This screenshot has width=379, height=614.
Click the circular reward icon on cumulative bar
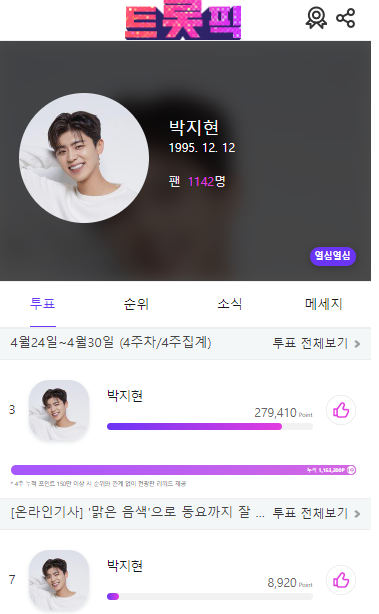351,470
